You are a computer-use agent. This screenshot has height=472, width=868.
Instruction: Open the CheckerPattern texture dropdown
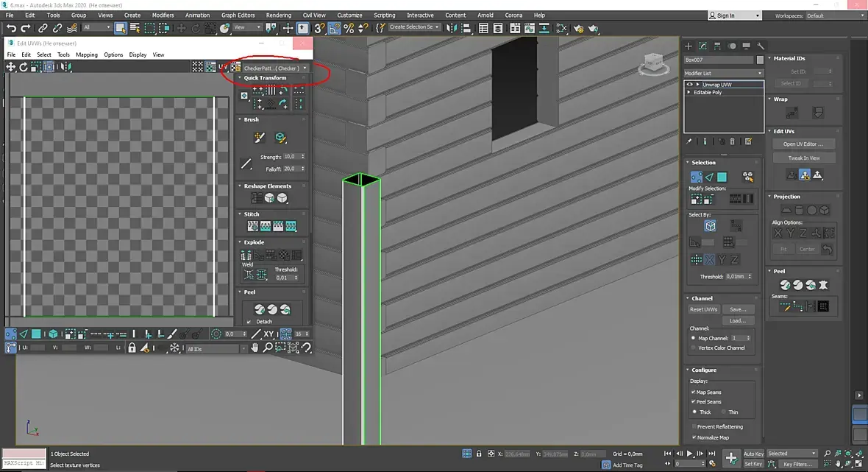tap(275, 68)
